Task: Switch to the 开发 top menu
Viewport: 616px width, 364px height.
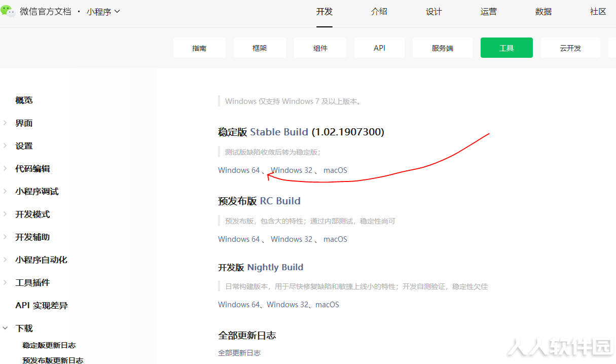Action: (324, 11)
